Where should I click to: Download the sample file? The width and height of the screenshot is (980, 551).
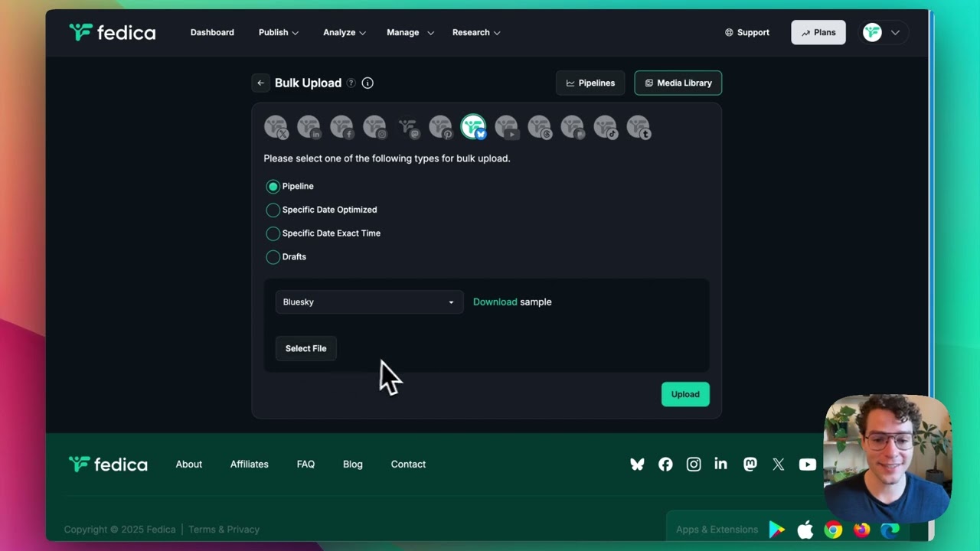click(x=495, y=302)
